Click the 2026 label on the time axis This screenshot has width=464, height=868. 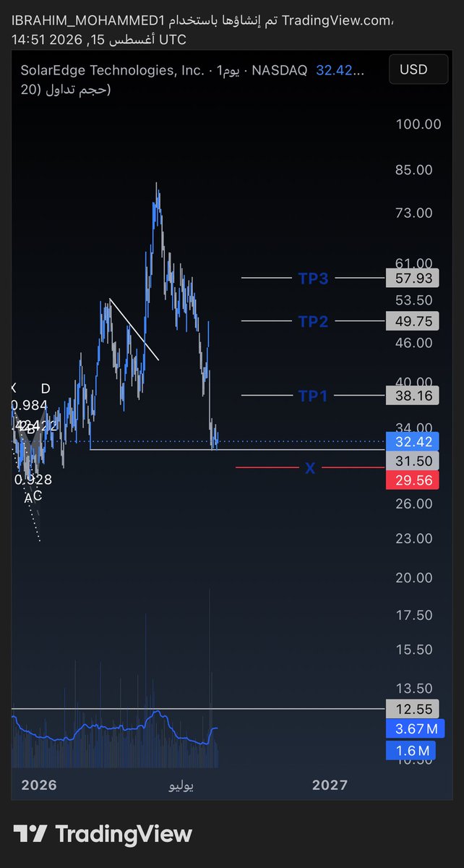(39, 785)
